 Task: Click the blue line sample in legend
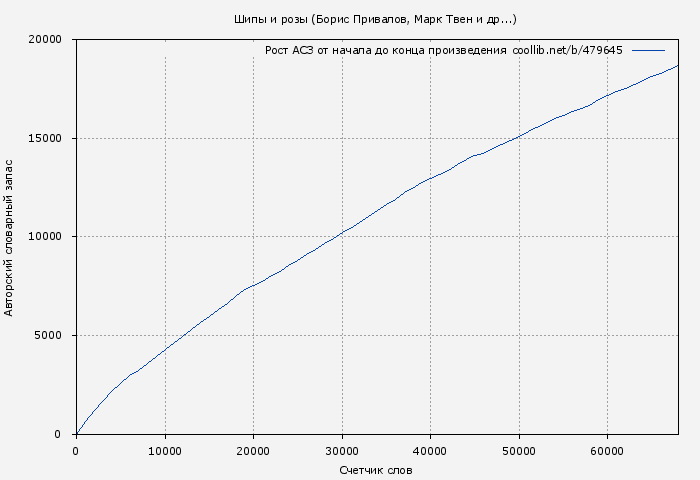[648, 50]
